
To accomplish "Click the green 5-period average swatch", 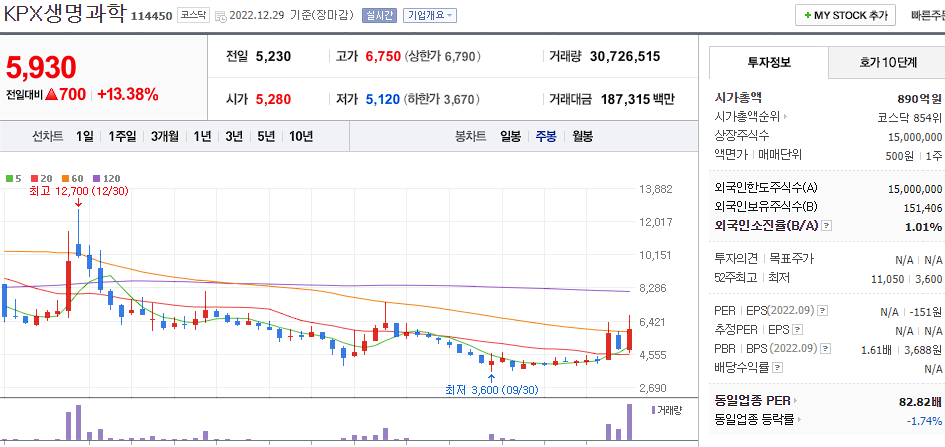I will click(10, 179).
